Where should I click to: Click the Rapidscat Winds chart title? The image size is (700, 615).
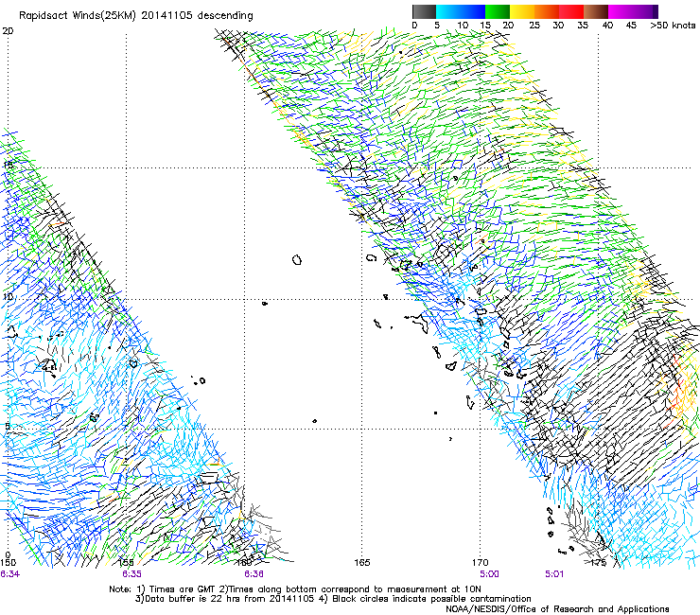[x=135, y=16]
